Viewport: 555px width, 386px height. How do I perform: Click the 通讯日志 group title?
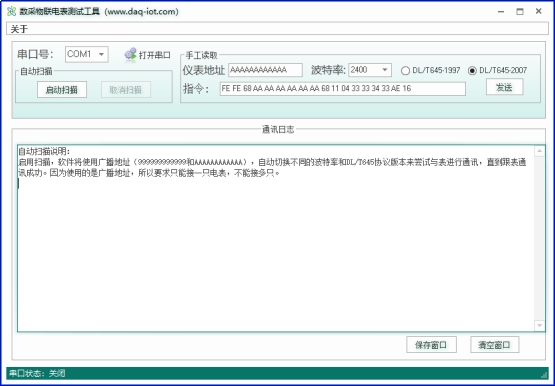click(x=278, y=129)
